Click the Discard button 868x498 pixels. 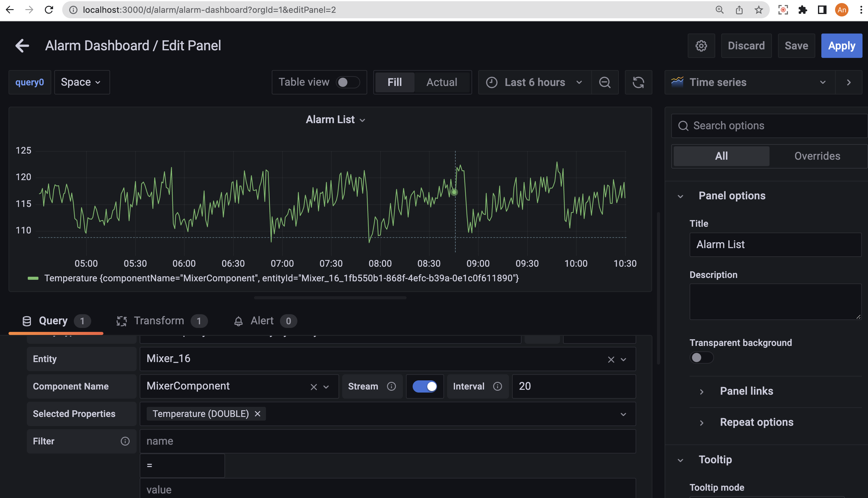tap(746, 45)
